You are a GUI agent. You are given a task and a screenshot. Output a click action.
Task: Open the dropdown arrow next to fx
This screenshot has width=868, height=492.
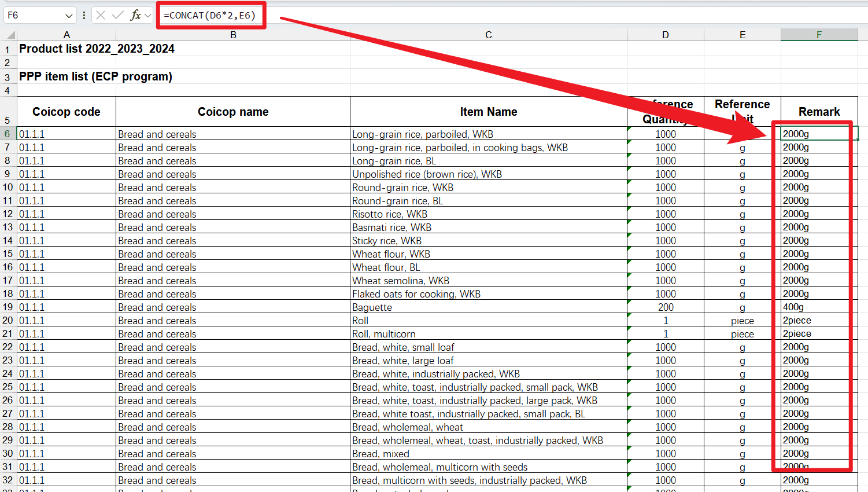point(148,16)
